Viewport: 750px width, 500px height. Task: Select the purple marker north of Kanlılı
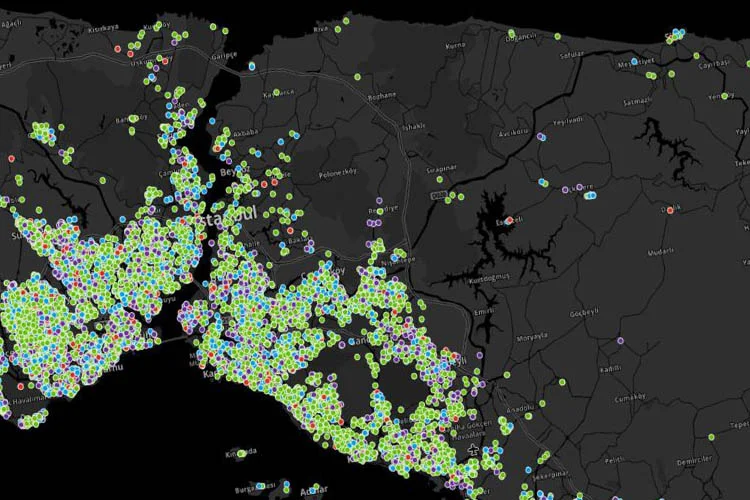(x=620, y=341)
